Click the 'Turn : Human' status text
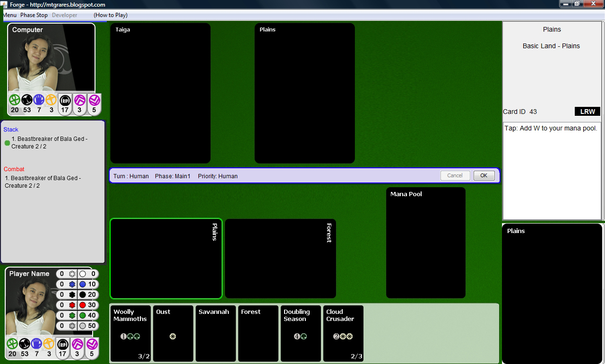 (131, 176)
